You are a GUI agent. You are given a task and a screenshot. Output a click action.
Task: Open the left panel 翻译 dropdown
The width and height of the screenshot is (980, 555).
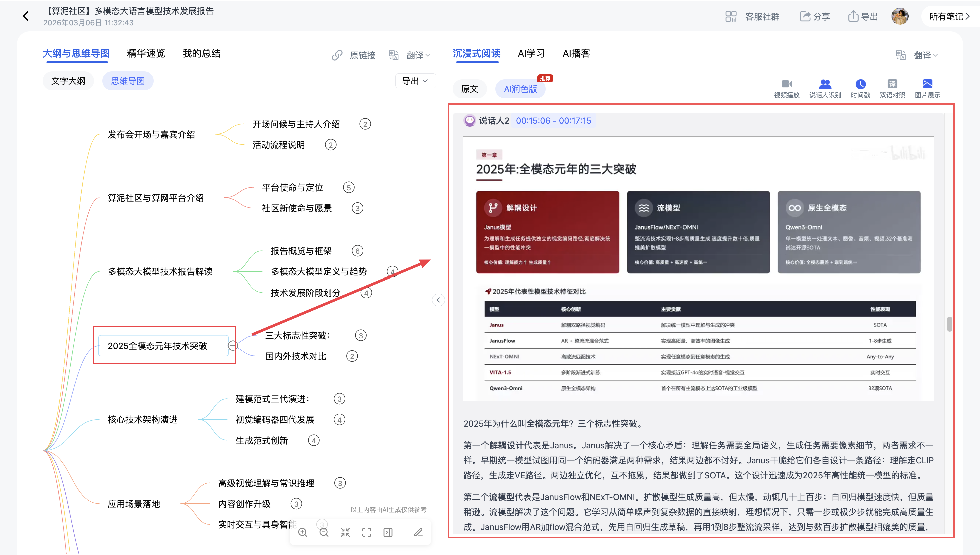click(418, 55)
